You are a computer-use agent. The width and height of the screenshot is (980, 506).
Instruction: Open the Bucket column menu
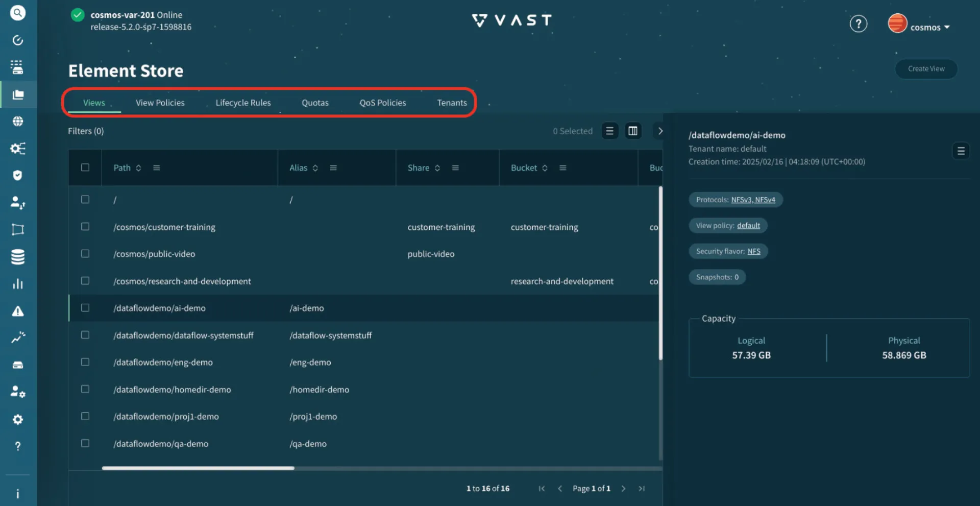pos(563,168)
